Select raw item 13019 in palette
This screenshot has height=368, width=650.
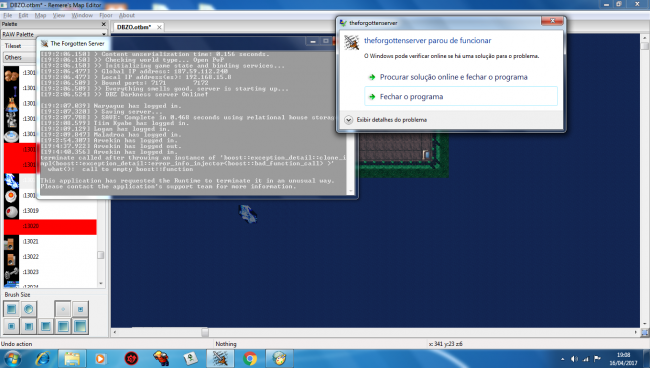[x=50, y=211]
